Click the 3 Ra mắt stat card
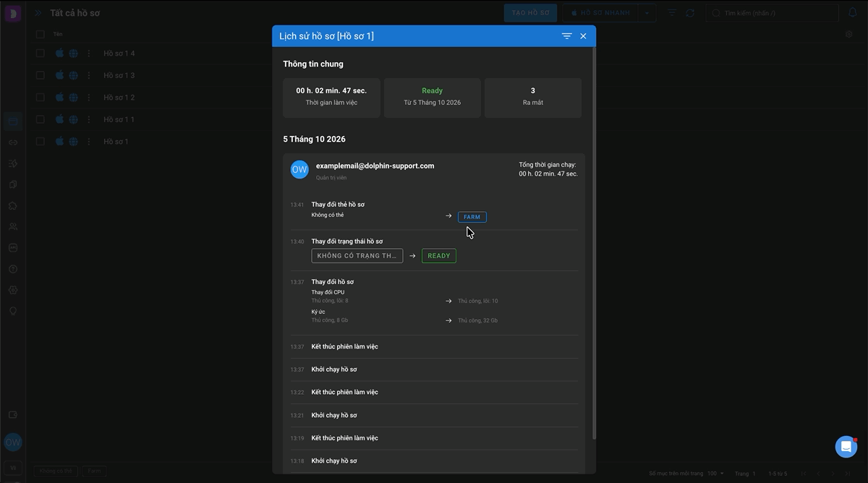This screenshot has width=868, height=483. [x=533, y=98]
